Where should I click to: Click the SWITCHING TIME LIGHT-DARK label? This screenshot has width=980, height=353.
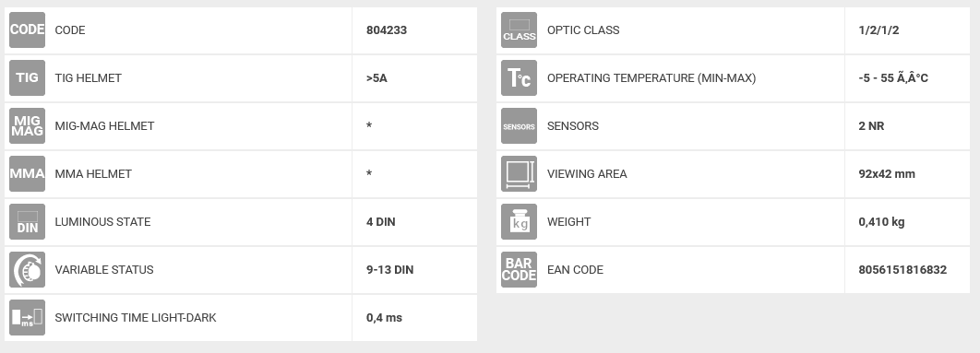pyautogui.click(x=136, y=317)
